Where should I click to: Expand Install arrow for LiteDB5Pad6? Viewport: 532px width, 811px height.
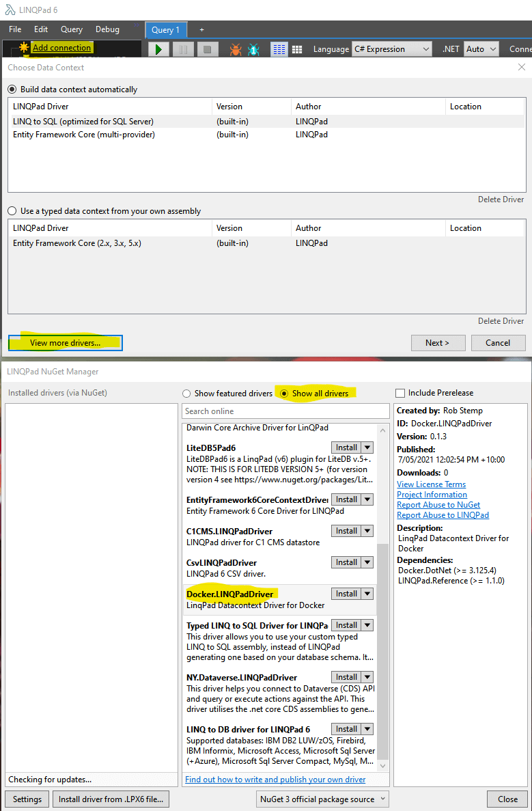[367, 448]
